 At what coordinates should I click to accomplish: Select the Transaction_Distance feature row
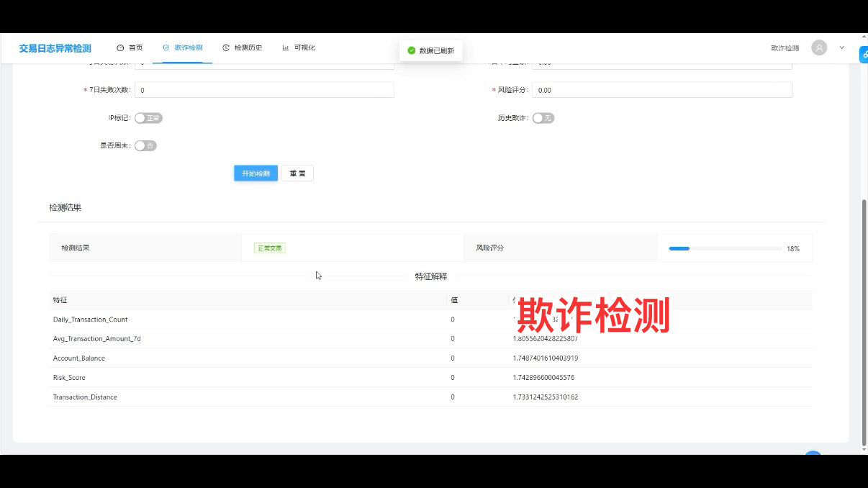(x=430, y=397)
